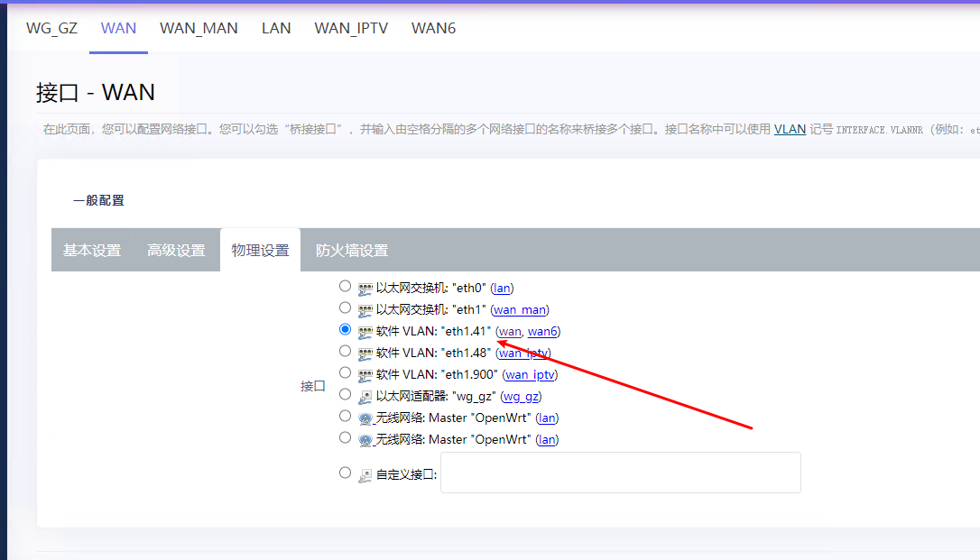
Task: Click the eth1.900 software VLAN icon
Action: [x=365, y=375]
